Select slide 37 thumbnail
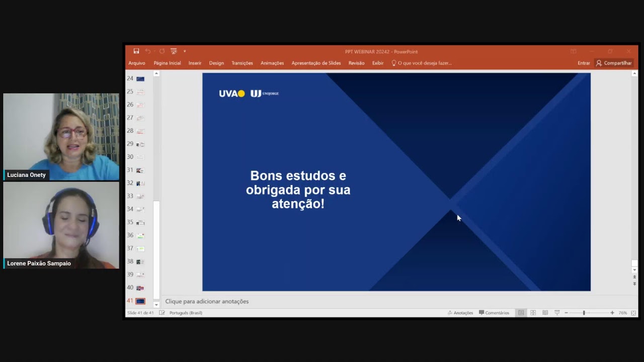644x362 pixels. (x=140, y=249)
